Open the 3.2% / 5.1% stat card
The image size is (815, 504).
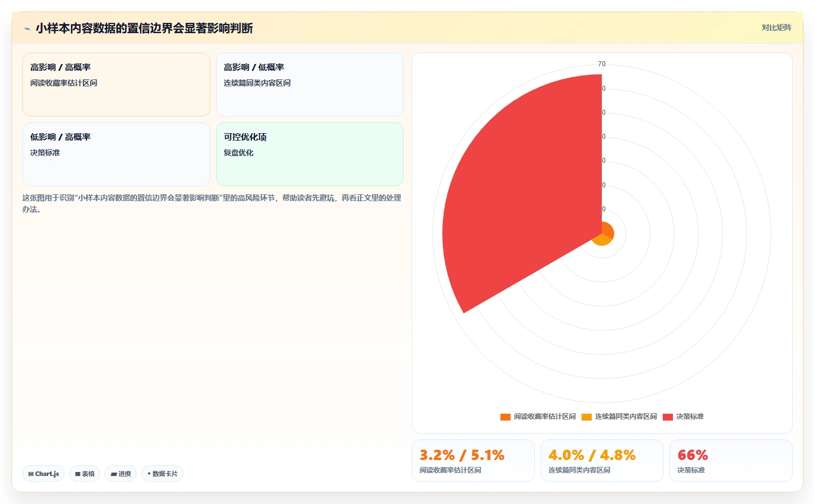473,461
